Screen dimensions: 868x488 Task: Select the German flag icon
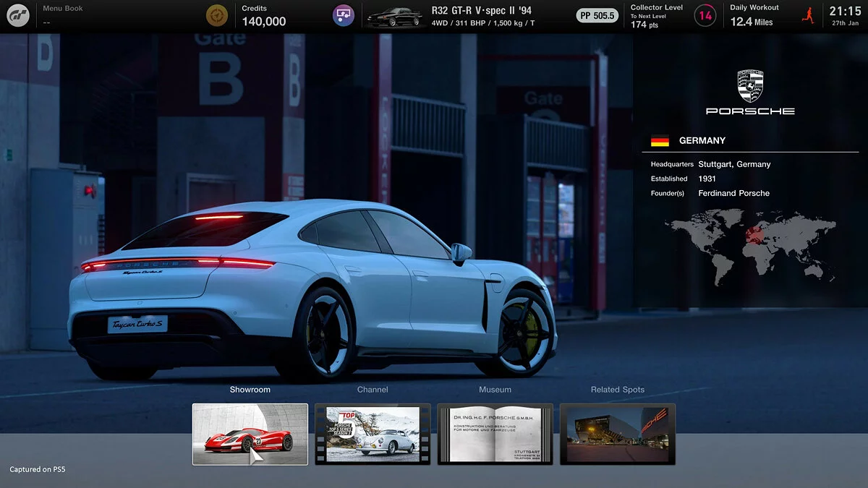(660, 140)
